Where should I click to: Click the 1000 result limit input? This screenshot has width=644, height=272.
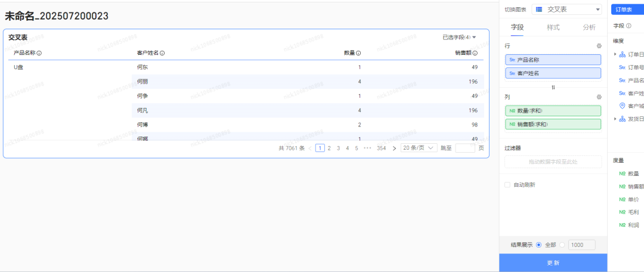[x=581, y=245]
